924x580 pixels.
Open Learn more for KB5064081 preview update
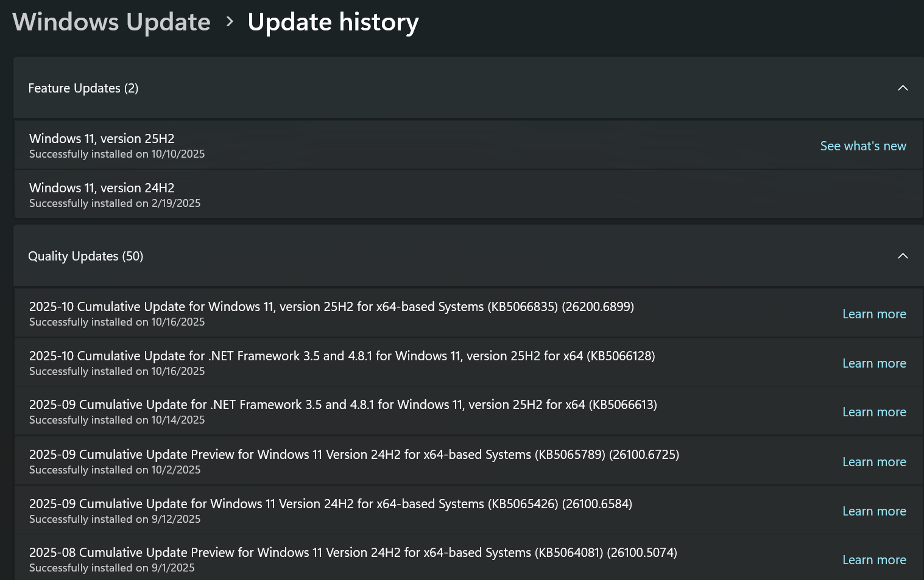tap(874, 560)
